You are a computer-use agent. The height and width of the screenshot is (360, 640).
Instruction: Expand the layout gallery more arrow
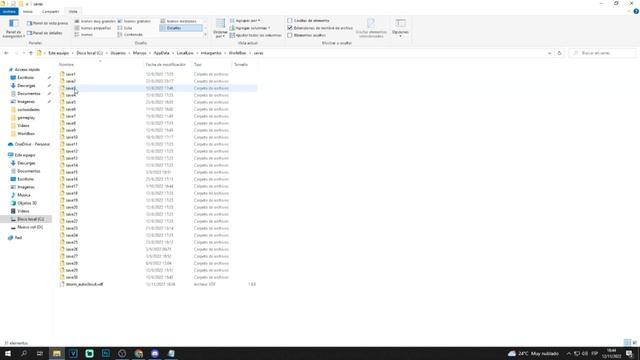(x=205, y=35)
